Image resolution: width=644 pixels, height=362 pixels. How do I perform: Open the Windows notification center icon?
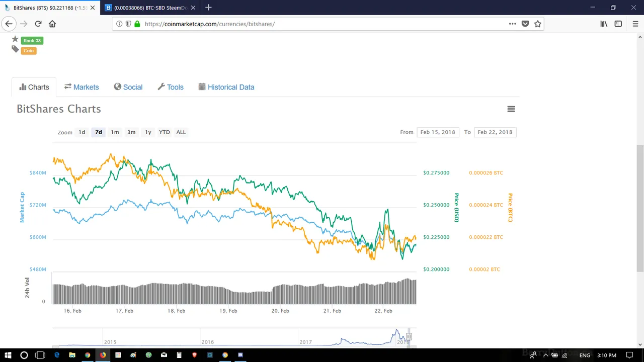tap(629, 355)
